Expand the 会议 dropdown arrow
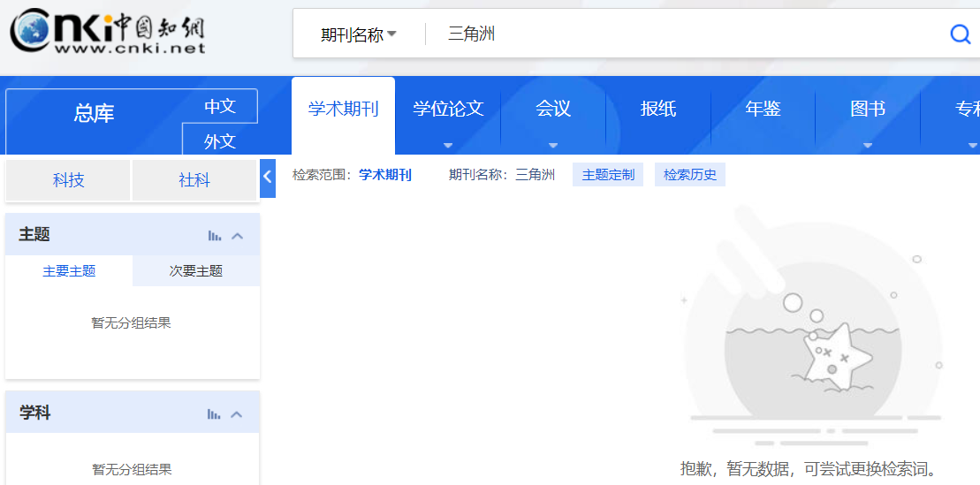This screenshot has height=485, width=980. tap(553, 145)
